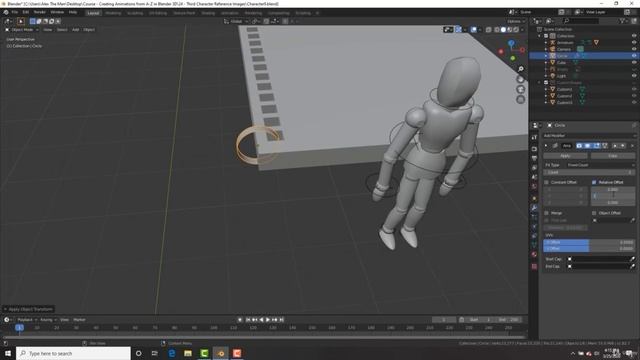640x360 pixels.
Task: Open the red Camtasia recorder taskbar icon
Action: point(237,353)
